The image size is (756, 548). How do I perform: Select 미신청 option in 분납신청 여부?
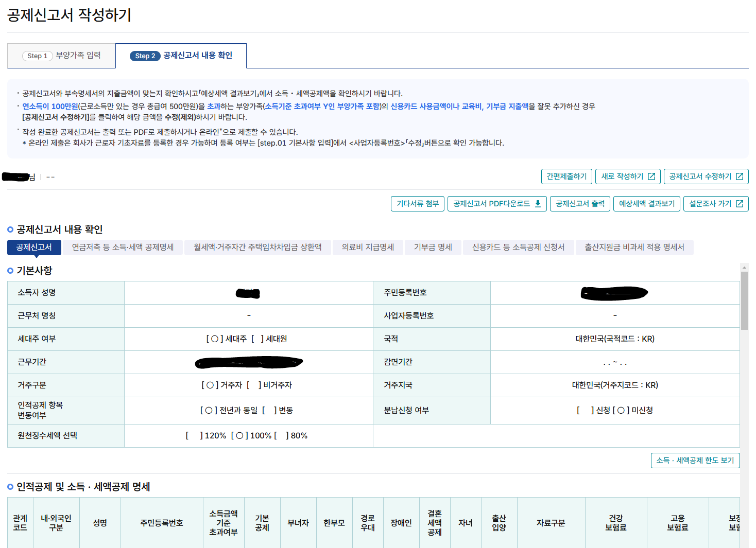tap(633, 411)
